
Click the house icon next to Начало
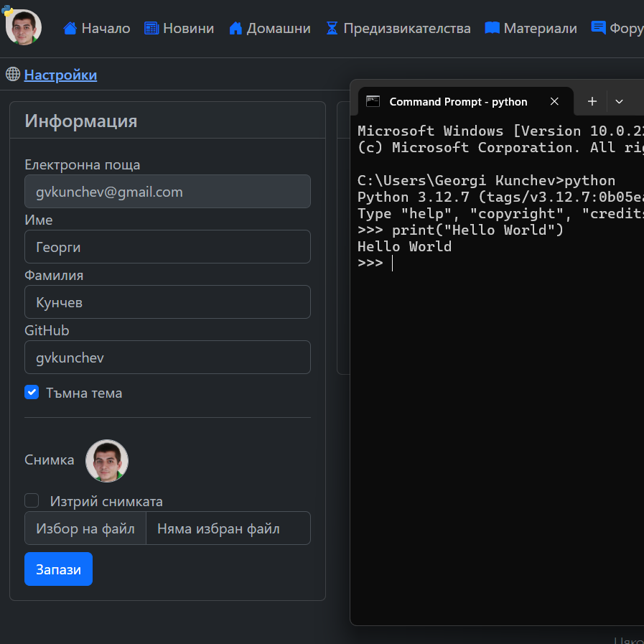[70, 28]
